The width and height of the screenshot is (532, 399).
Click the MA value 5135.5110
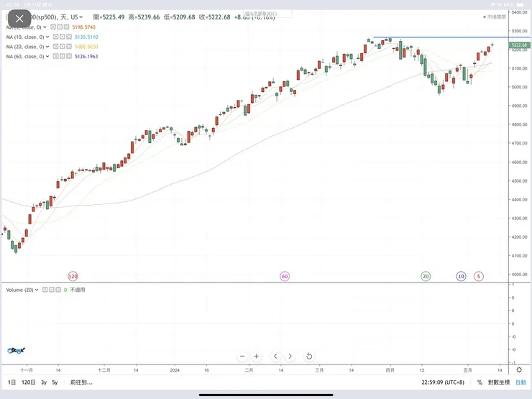[x=86, y=37]
